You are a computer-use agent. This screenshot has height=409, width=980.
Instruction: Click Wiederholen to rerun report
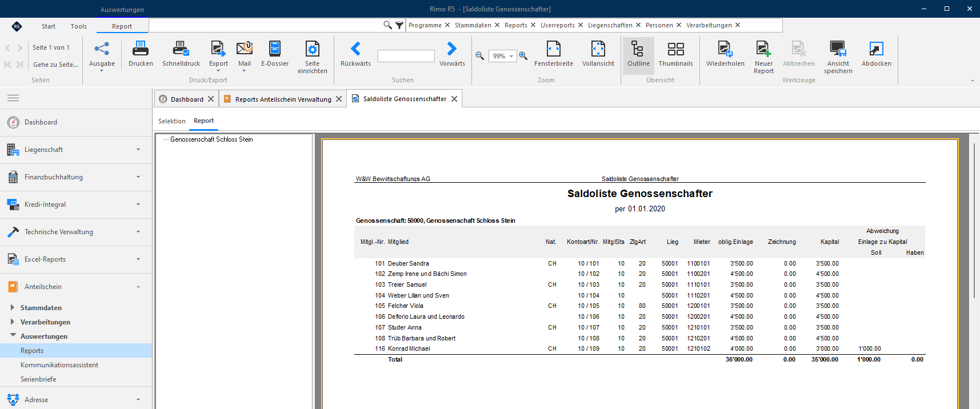(x=725, y=54)
